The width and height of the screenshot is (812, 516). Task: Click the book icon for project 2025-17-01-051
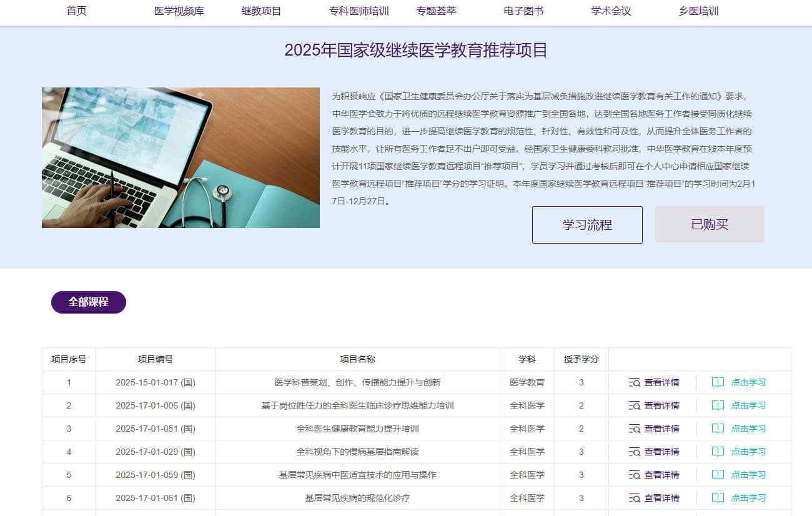[718, 429]
